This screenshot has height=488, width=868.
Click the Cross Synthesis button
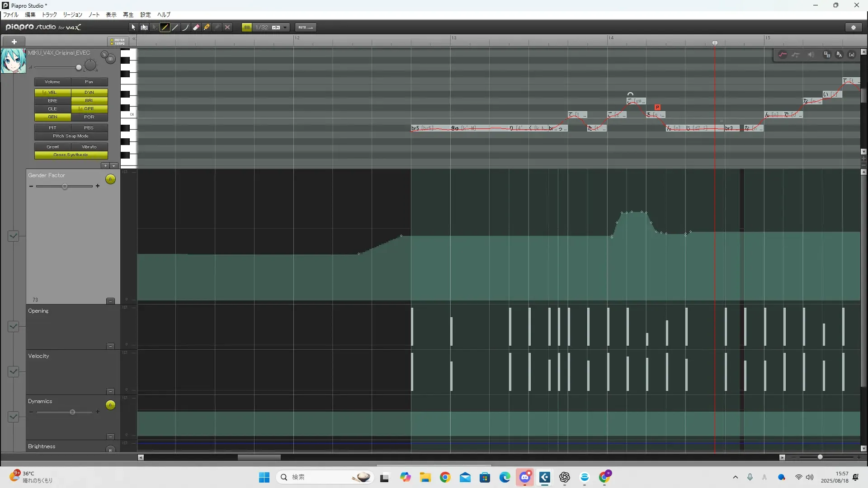pos(71,155)
